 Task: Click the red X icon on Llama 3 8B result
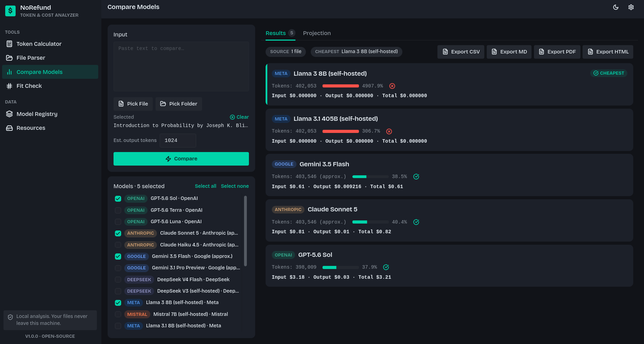(392, 86)
